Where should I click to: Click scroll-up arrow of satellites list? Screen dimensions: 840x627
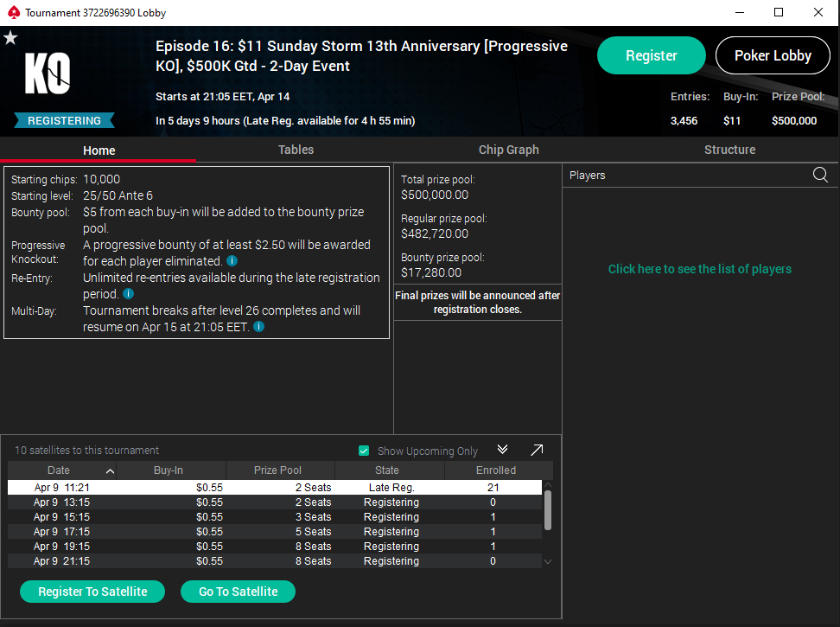pyautogui.click(x=548, y=485)
